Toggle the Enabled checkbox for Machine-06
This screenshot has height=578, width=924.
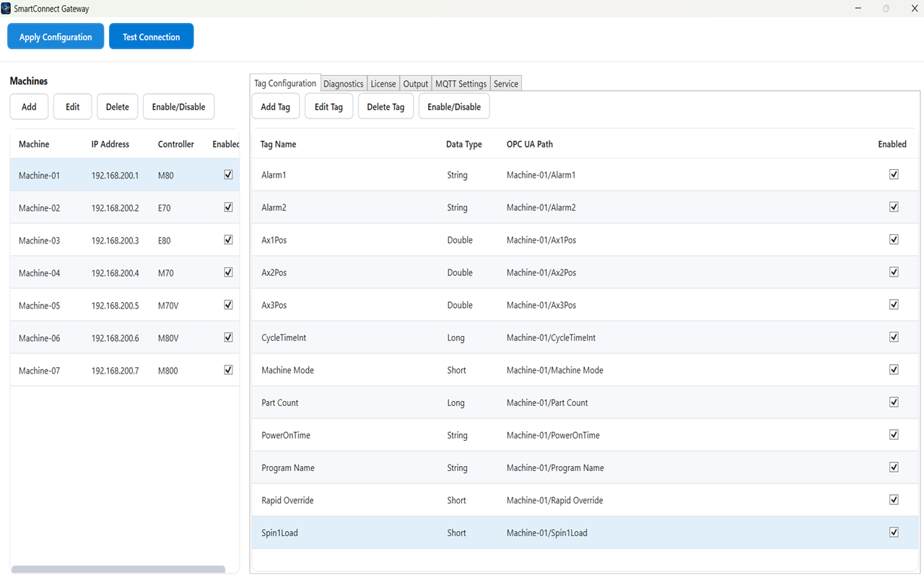pyautogui.click(x=229, y=337)
